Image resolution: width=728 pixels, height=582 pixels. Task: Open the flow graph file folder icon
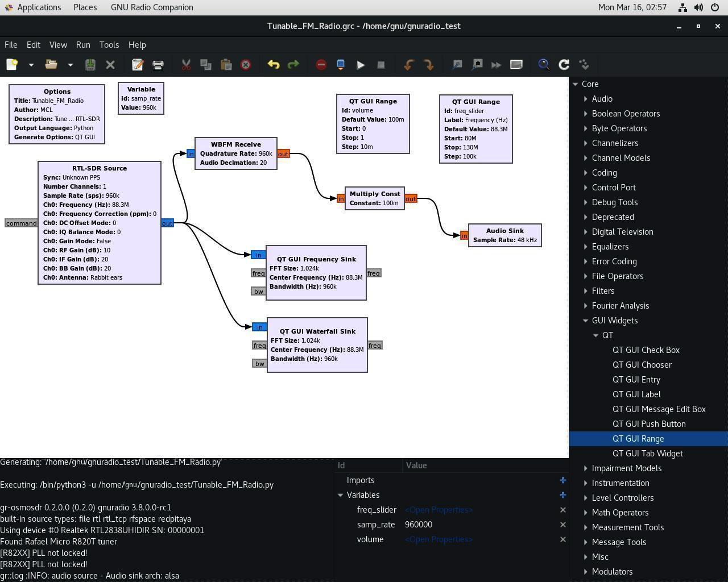51,65
